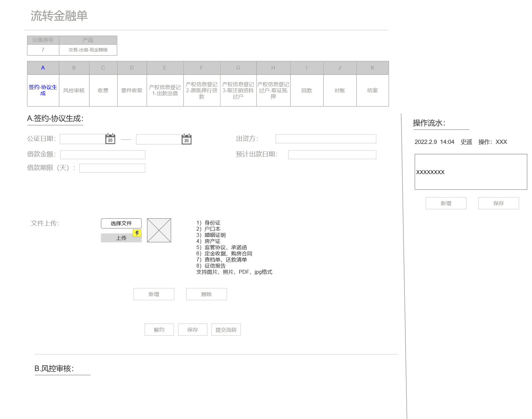Select step A 签约-协议生成
This screenshot has height=419, width=532.
43,90
